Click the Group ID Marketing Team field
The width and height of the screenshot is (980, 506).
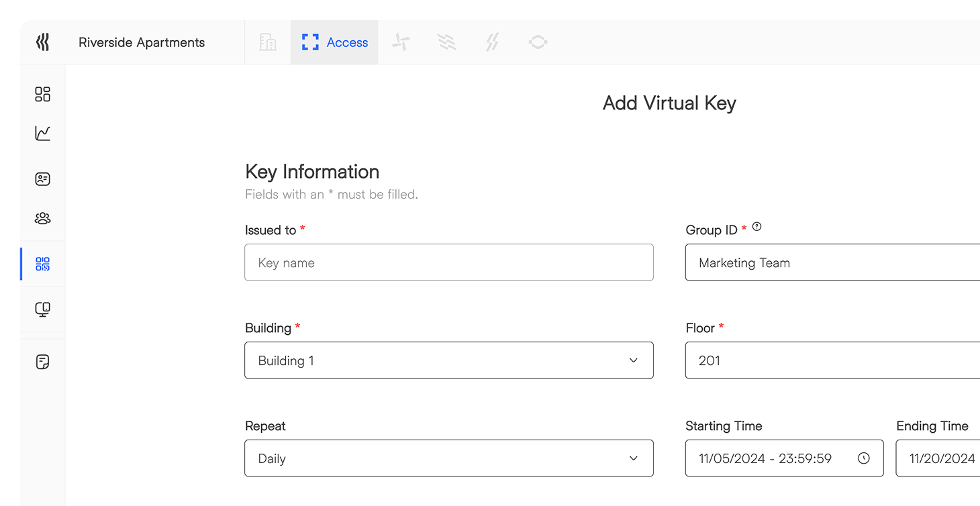(832, 262)
